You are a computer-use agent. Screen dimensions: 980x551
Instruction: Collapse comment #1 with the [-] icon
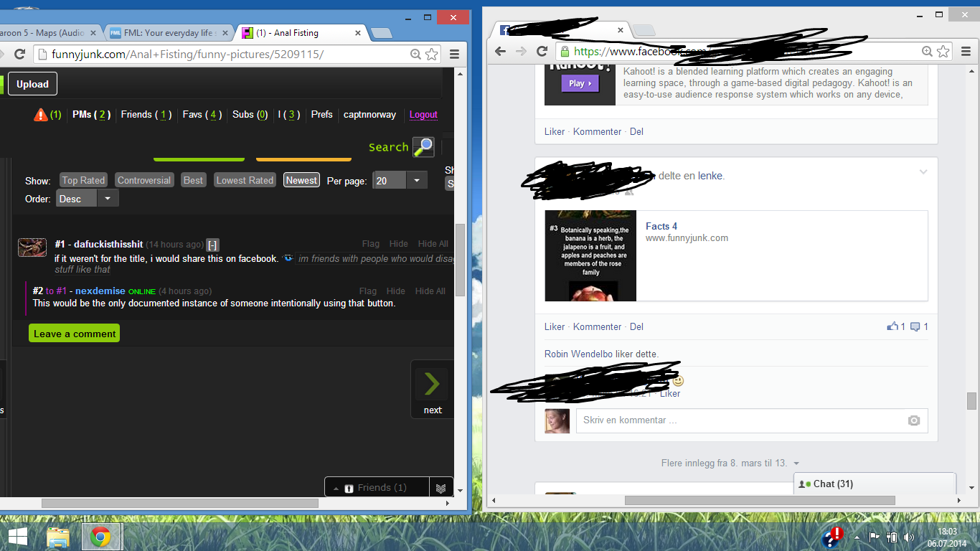click(212, 245)
